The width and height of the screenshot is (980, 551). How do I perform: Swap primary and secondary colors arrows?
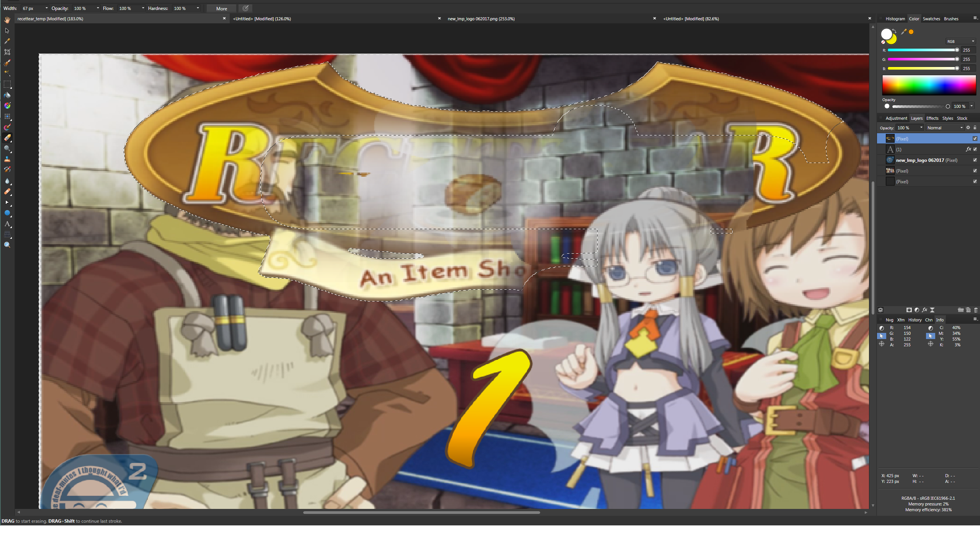click(894, 31)
